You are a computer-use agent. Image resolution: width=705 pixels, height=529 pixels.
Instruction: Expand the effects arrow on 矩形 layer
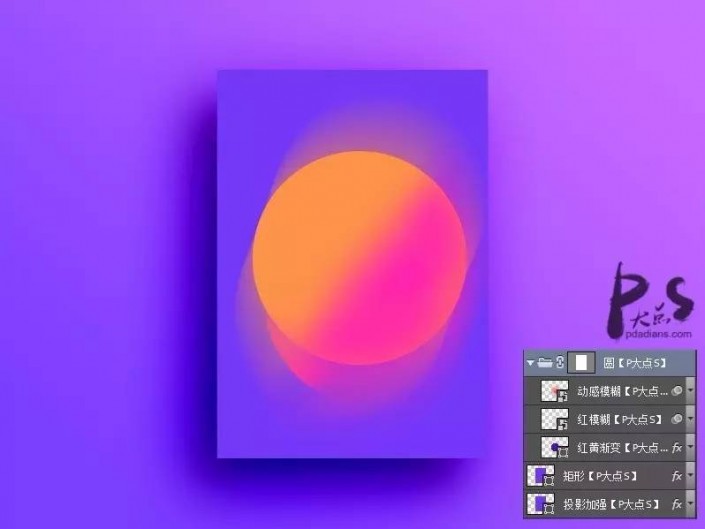691,476
